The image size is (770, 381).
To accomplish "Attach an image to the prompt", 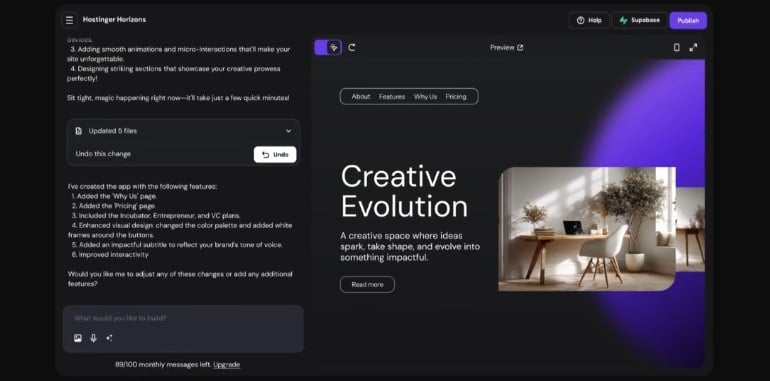I will (78, 338).
